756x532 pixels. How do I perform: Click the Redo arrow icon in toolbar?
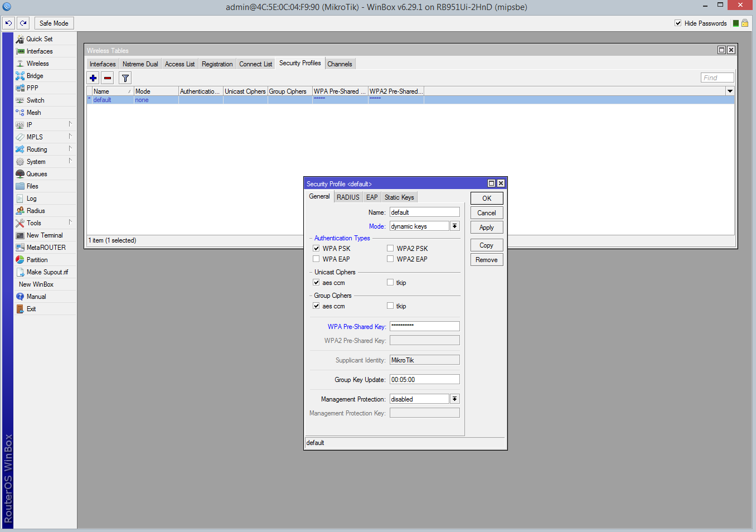(x=23, y=23)
